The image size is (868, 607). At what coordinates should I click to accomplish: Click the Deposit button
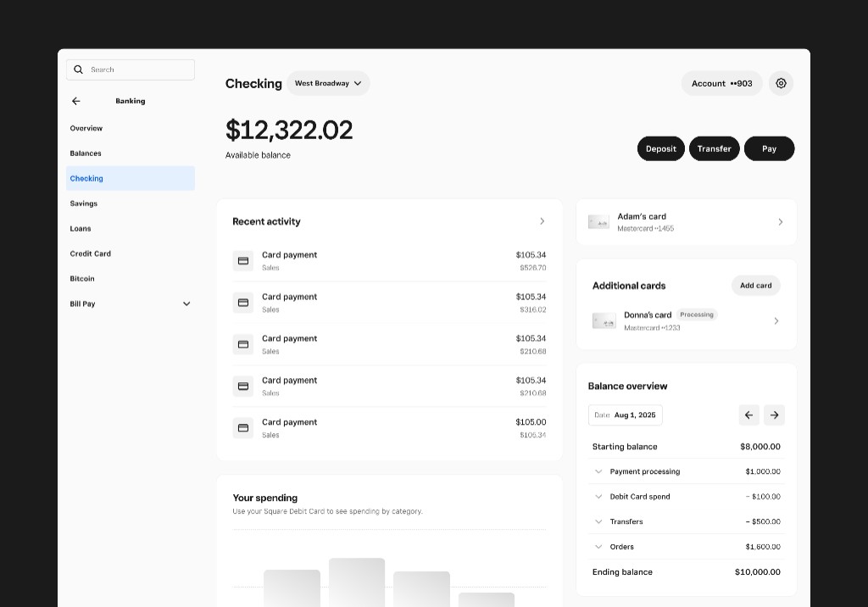pyautogui.click(x=661, y=148)
